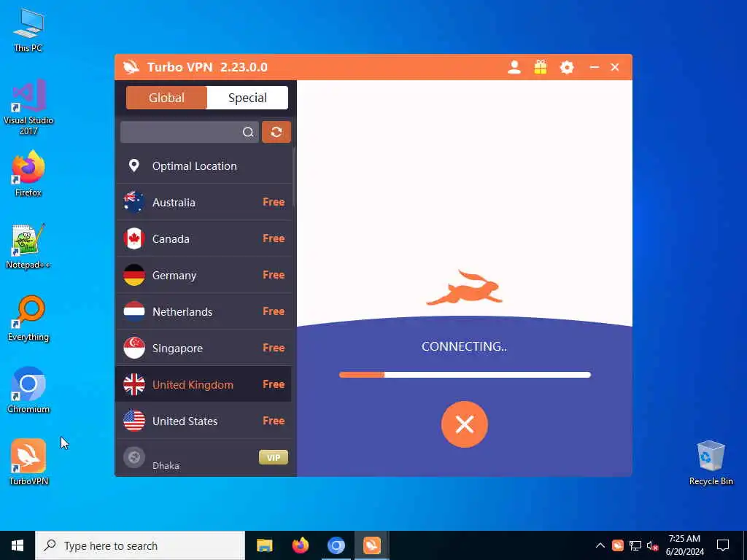The width and height of the screenshot is (747, 560).
Task: Click the VIP badge next to Dhaka
Action: pos(274,458)
